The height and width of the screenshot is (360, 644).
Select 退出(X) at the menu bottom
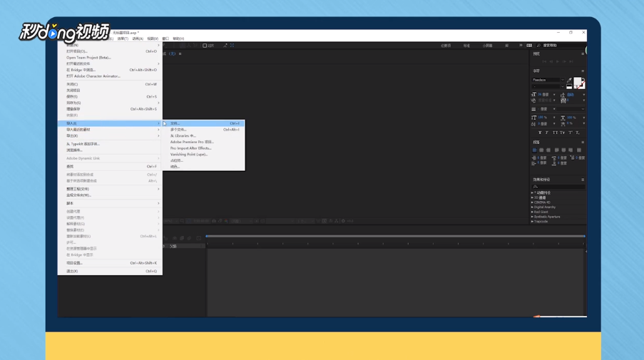(x=110, y=271)
